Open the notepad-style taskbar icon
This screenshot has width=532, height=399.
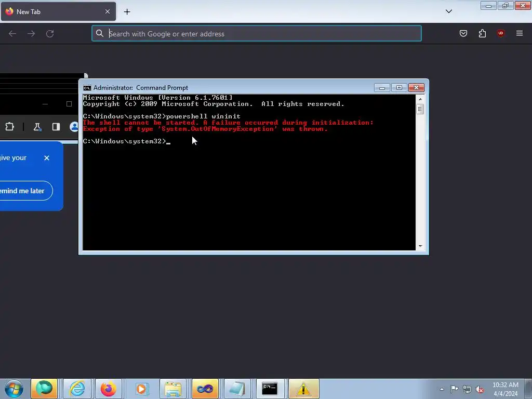237,389
